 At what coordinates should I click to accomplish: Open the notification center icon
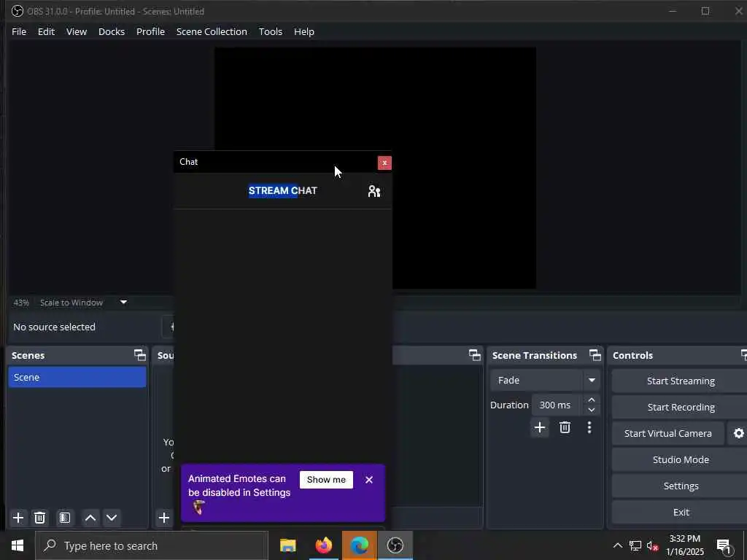point(724,546)
